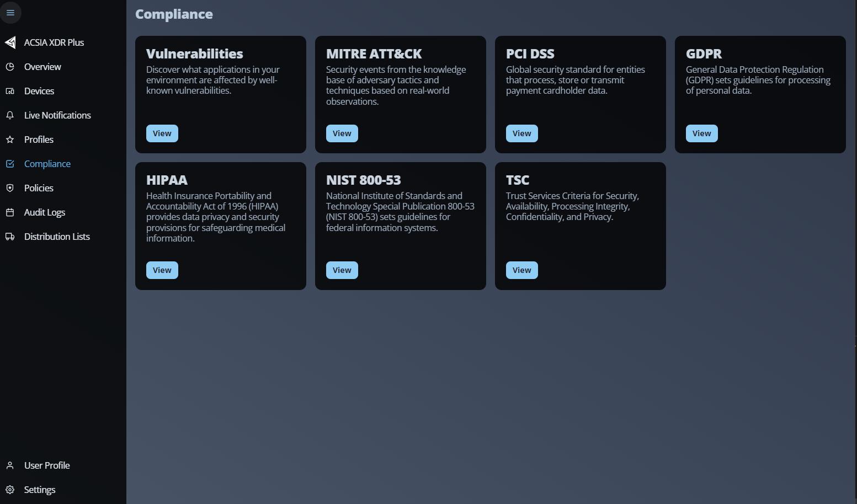Click the Audit Logs calendar icon

coord(10,212)
